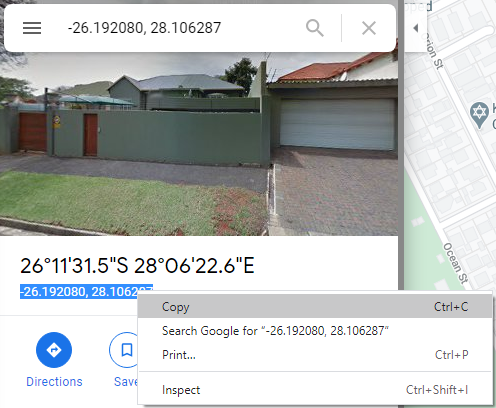Click the Directions text label
496x408 pixels.
54,382
